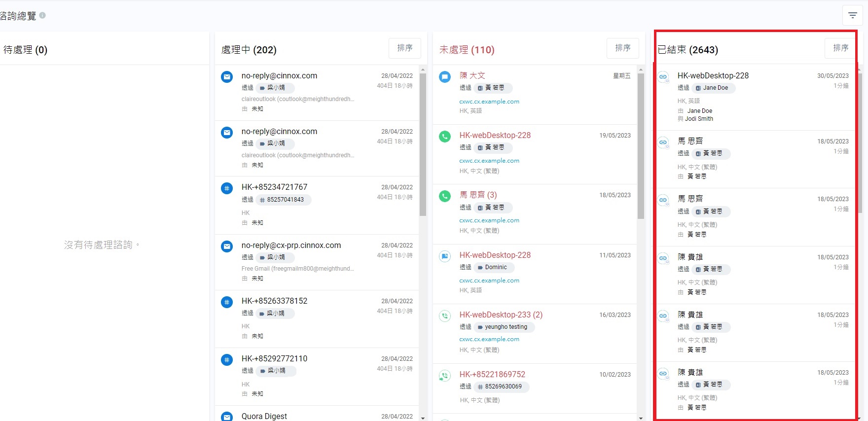Click the call icon beside HK-+85221869752

445,376
